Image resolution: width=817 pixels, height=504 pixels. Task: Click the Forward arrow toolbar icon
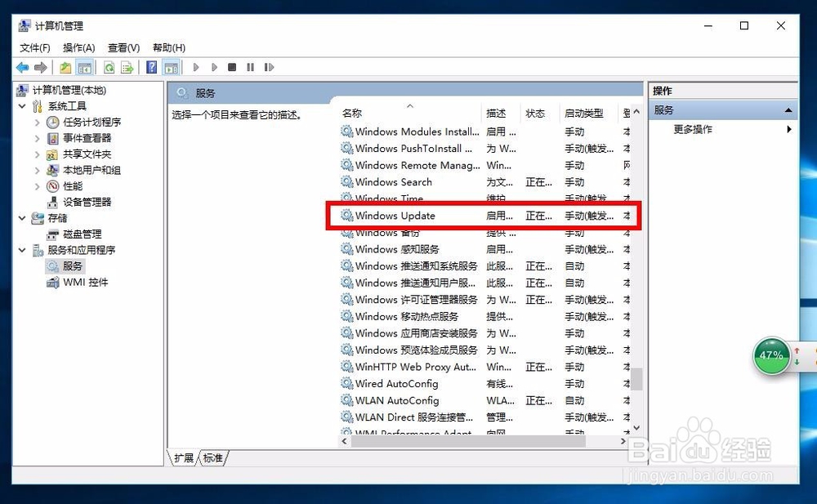coord(41,67)
